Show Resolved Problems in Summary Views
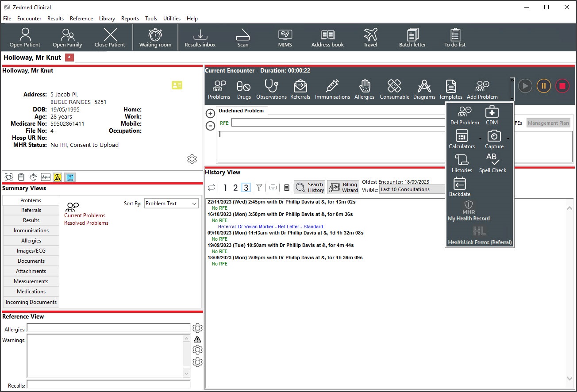Viewport: 577px width, 392px height. 86,223
